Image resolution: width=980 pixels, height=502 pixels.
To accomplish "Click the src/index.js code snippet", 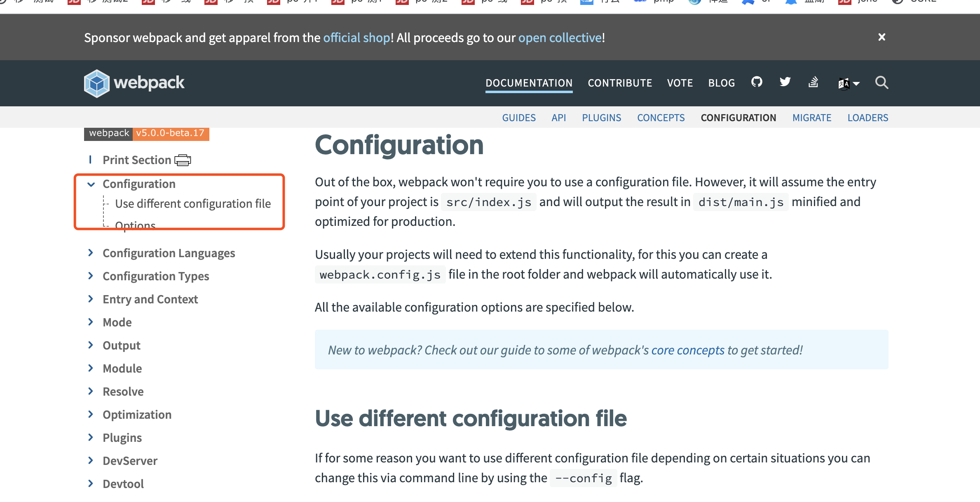I will tap(489, 202).
